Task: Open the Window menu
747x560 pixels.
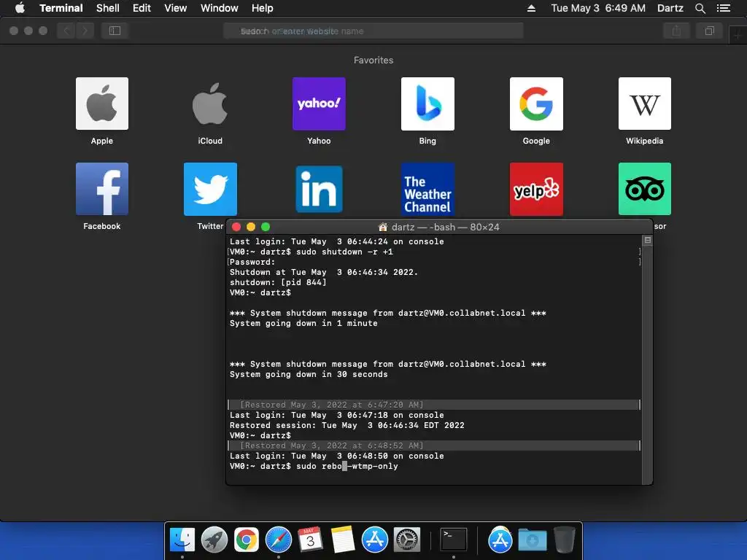Action: [219, 8]
